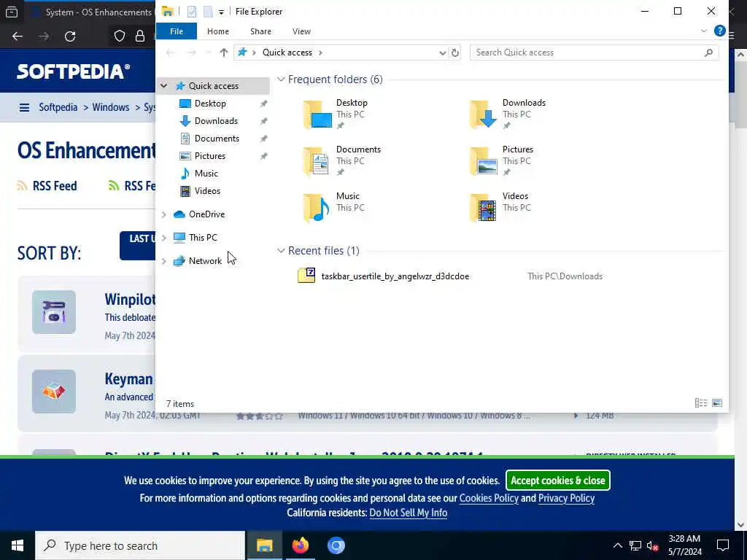Click the New folder quick toolbar icon
Screen dimensions: 747x560
208,12
